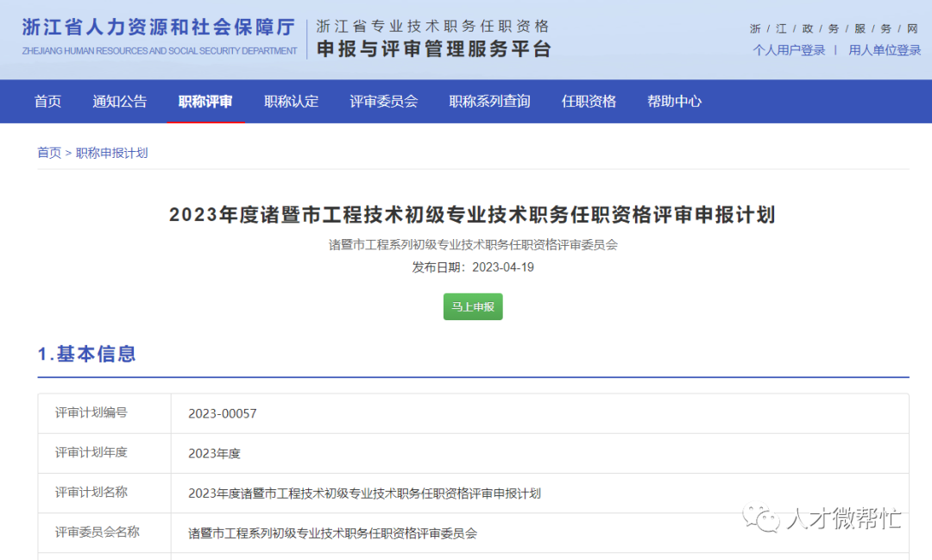Navigate to 评审委员会 page
The height and width of the screenshot is (560, 932).
point(383,101)
